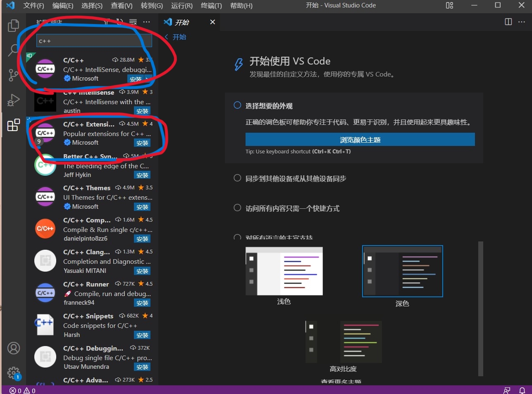Click the notifications bell in the status bar
This screenshot has height=394, width=532.
click(522, 390)
